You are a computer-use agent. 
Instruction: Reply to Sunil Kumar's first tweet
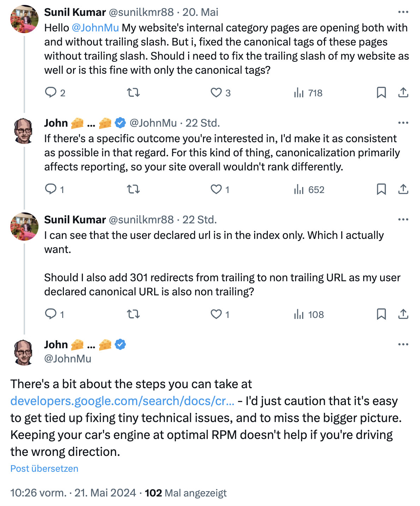tap(51, 93)
